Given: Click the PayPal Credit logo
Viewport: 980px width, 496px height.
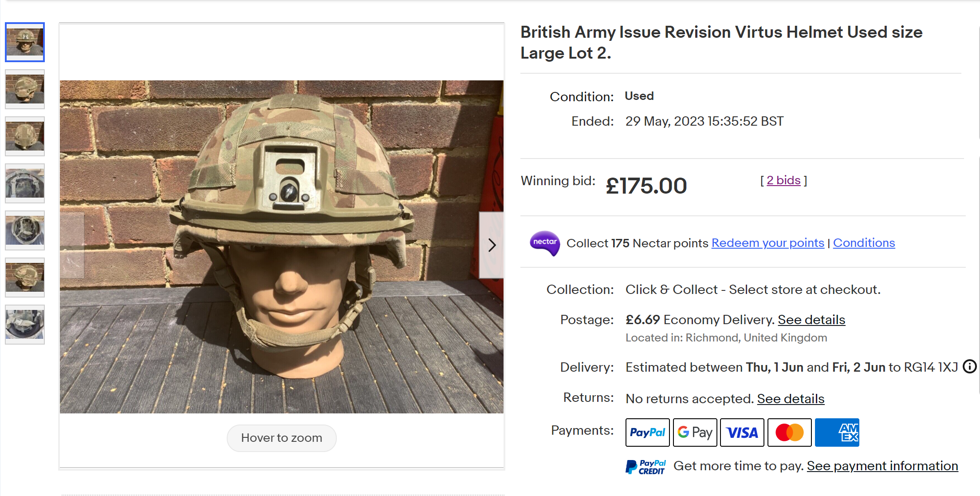Looking at the screenshot, I should click(645, 467).
